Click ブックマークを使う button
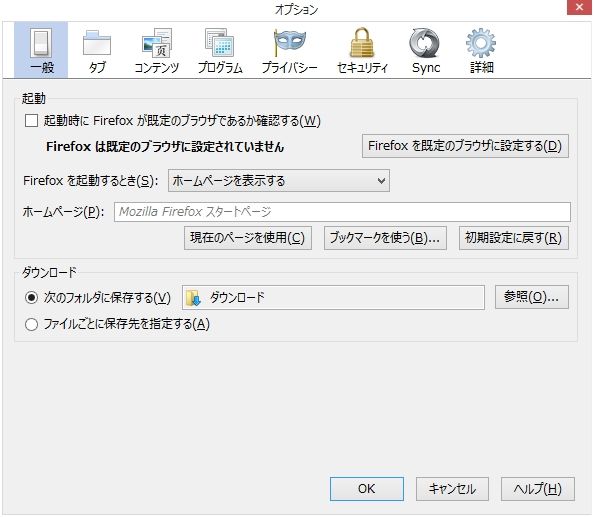 [385, 238]
